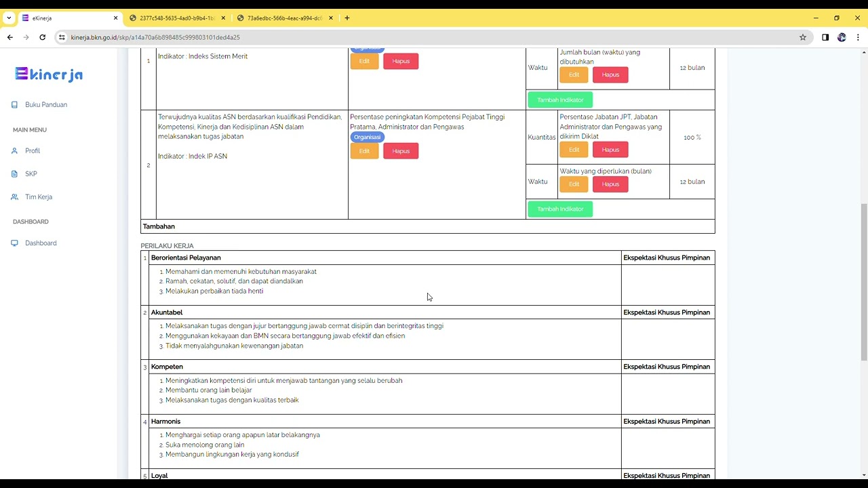
Task: Edit 'Persentase peningkatan Kompetensi' rencana
Action: coord(364,151)
